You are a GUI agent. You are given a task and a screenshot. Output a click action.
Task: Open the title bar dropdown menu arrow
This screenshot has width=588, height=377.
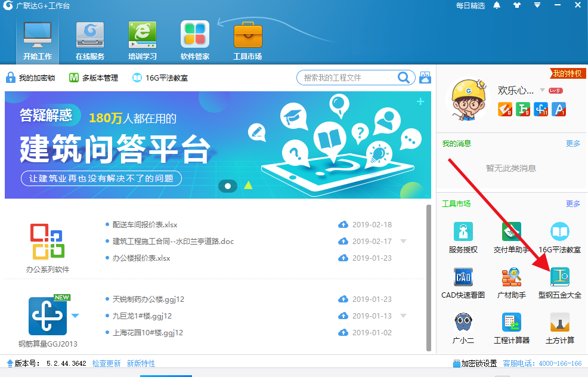point(537,5)
